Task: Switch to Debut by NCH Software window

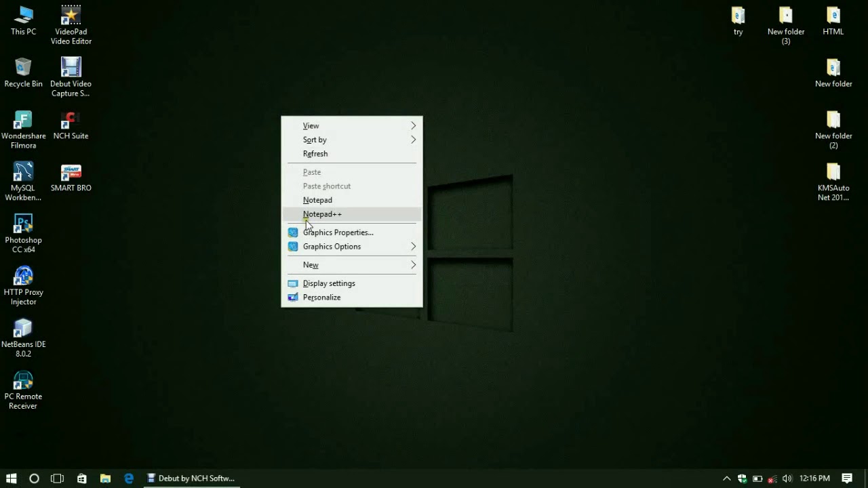Action: pyautogui.click(x=191, y=478)
